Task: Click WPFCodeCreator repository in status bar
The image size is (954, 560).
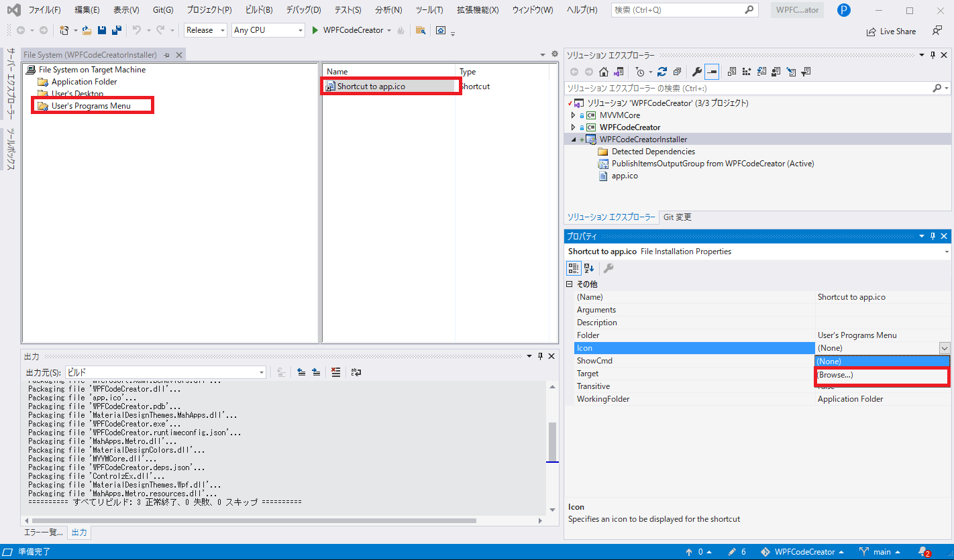Action: (x=802, y=552)
